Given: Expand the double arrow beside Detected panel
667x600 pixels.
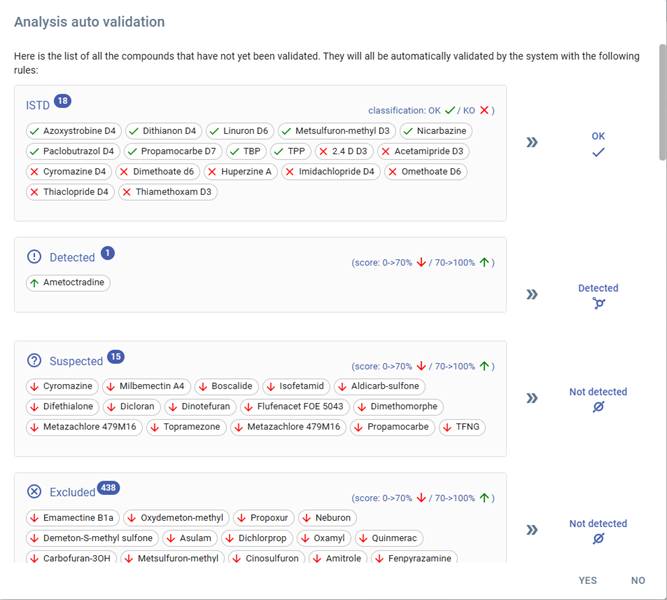Looking at the screenshot, I should click(x=532, y=294).
